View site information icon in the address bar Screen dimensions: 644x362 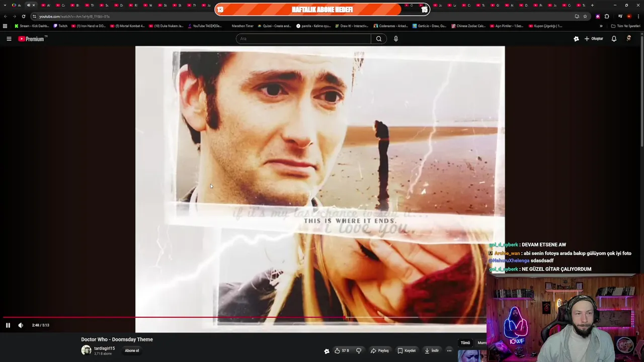pyautogui.click(x=34, y=17)
